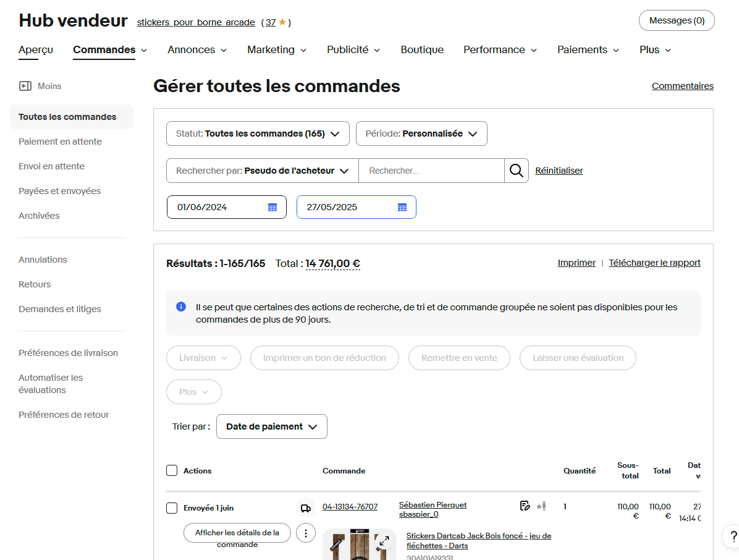The image size is (739, 560).
Task: Click Télécharger le rapport link
Action: pos(654,263)
